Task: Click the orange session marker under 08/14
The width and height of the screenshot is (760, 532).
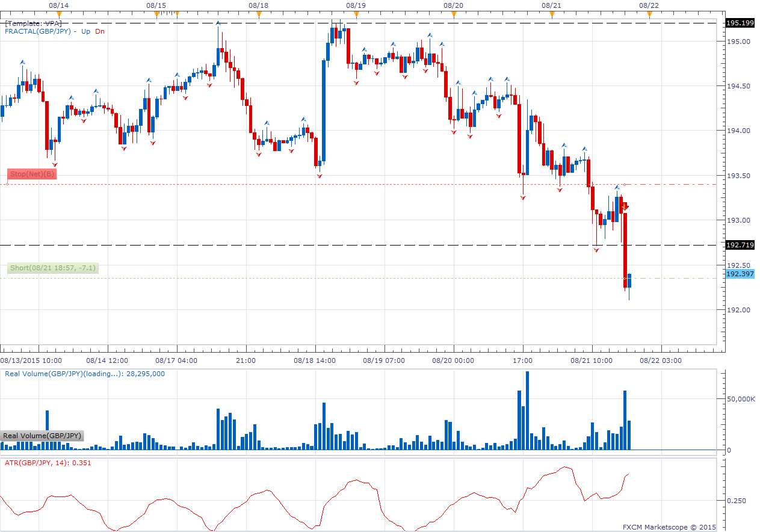Action: tap(59, 13)
